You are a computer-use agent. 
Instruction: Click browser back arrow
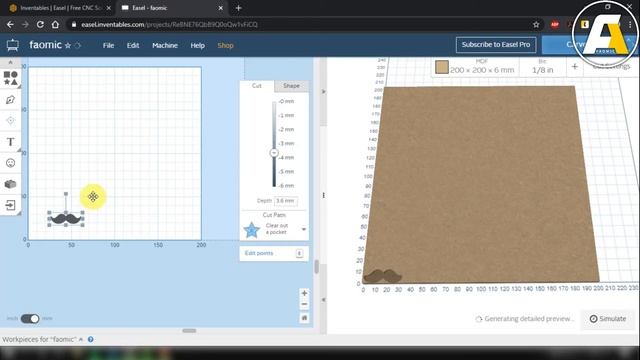click(10, 24)
